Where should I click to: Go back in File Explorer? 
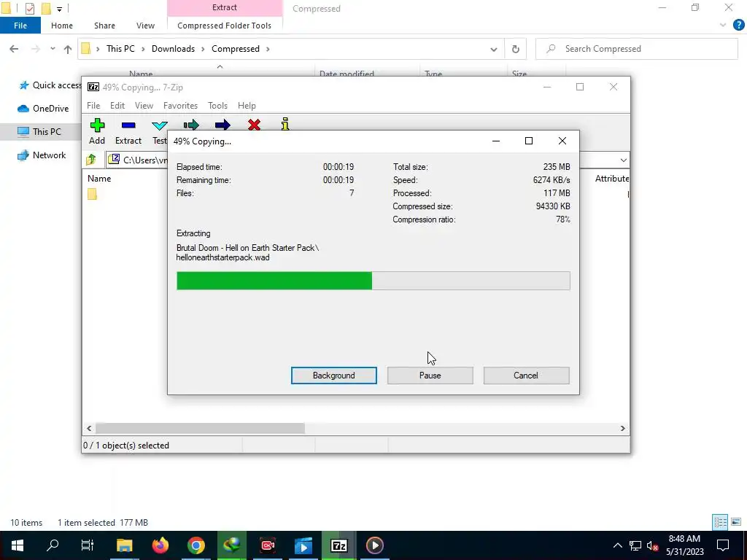point(14,49)
